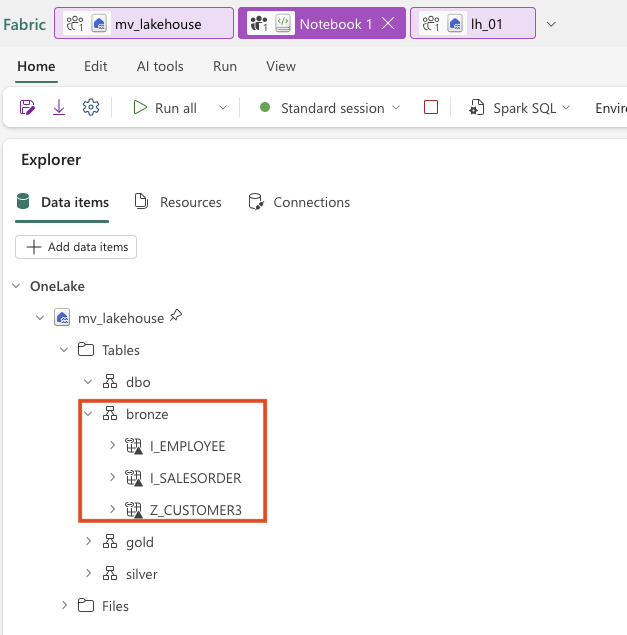
Task: Click the Add data items button
Action: point(76,247)
